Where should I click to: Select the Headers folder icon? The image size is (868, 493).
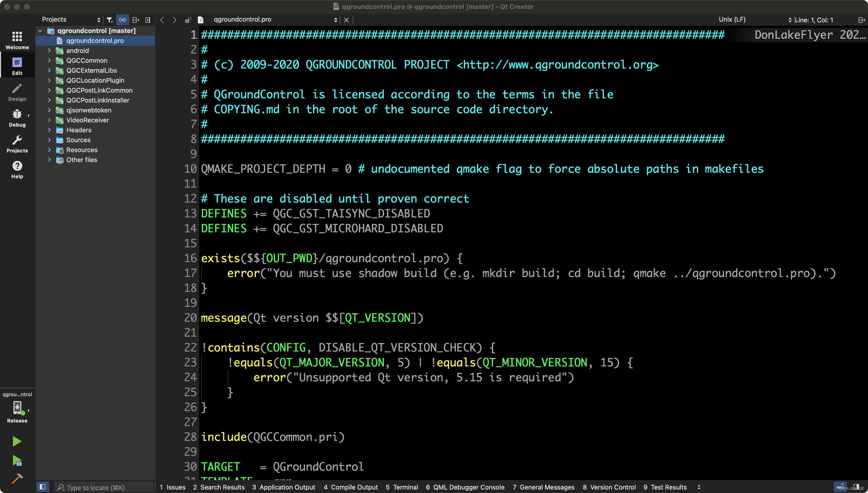[60, 130]
